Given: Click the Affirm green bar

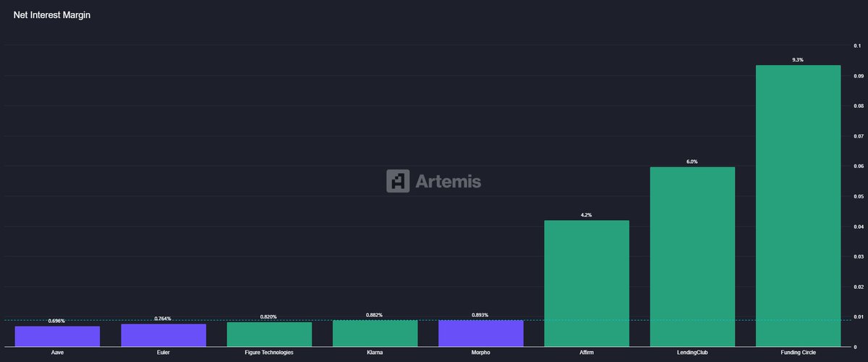Looking at the screenshot, I should 587,284.
